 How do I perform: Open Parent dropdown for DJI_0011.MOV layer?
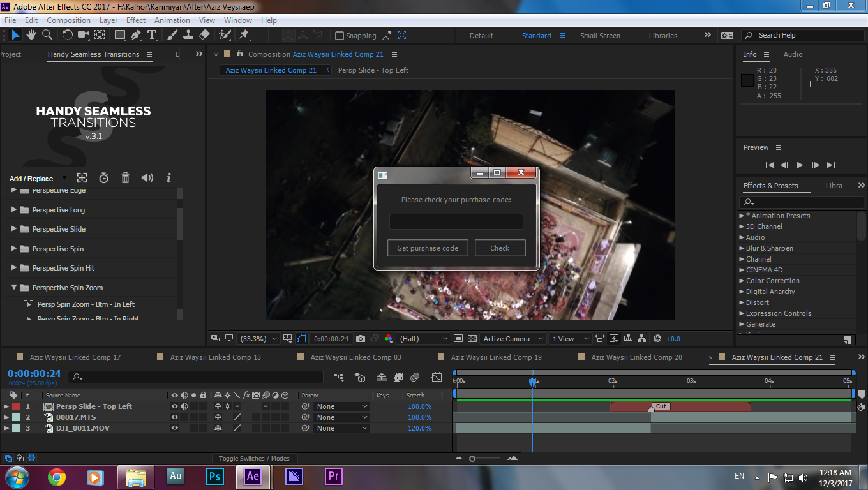pyautogui.click(x=343, y=428)
